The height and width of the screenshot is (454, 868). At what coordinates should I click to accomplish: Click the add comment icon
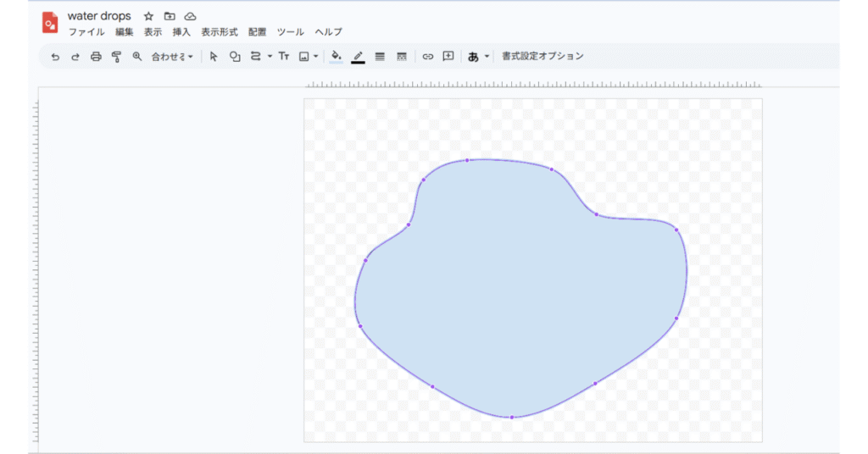click(448, 57)
